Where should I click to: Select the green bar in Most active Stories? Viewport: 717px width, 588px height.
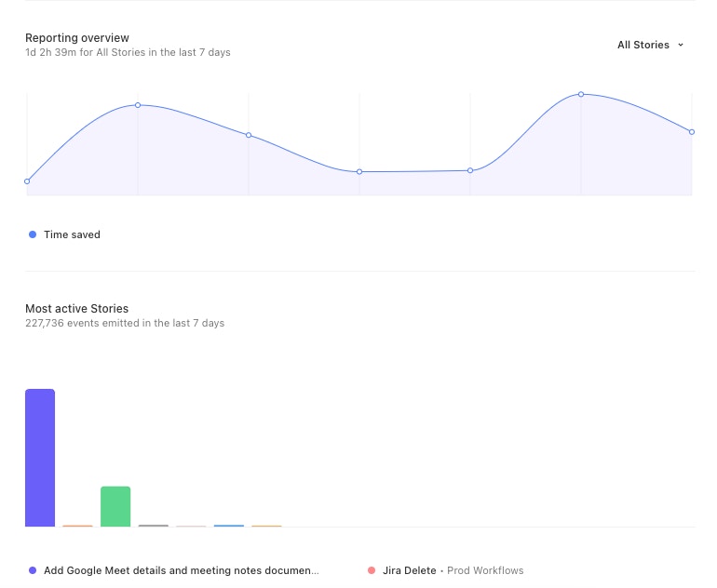point(115,506)
